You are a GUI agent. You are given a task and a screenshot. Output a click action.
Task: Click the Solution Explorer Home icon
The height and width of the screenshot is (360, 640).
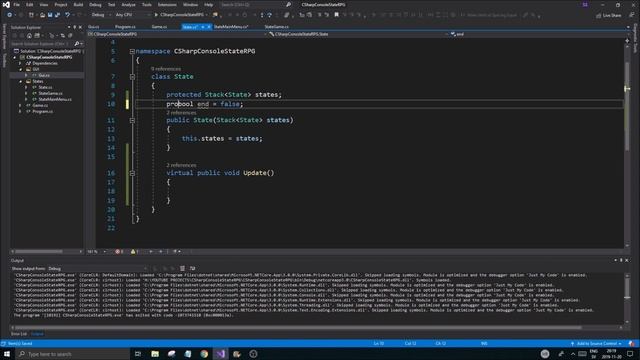pyautogui.click(x=29, y=36)
